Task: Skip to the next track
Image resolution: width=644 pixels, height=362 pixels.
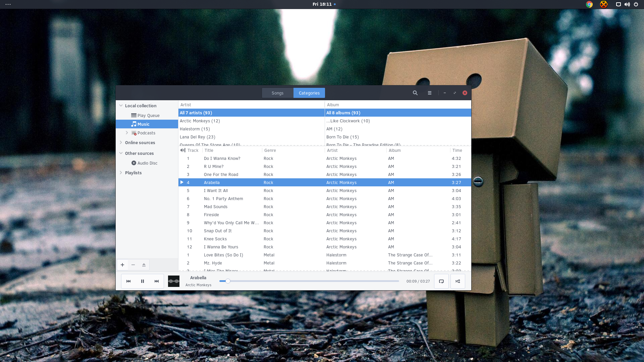Action: (157, 281)
